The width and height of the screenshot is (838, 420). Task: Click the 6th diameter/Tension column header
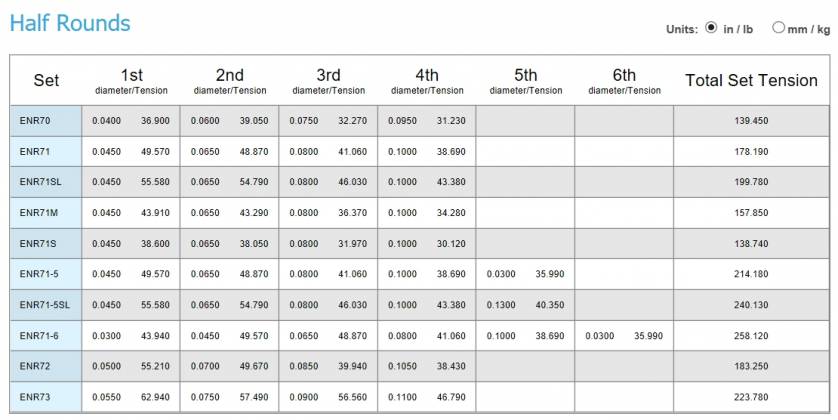tap(624, 81)
